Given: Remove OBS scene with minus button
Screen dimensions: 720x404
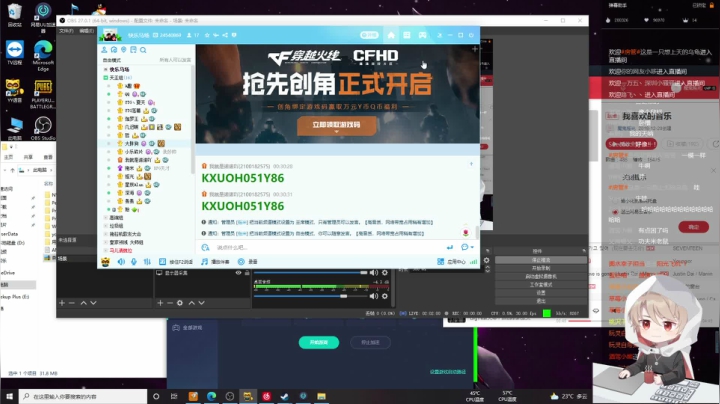Looking at the screenshot, I should tap(72, 303).
